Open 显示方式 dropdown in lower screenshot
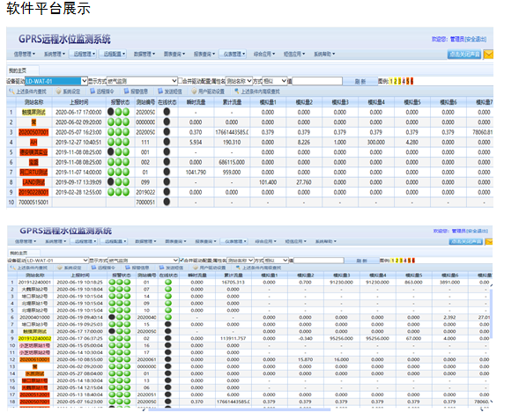519x420 pixels. pos(144,261)
